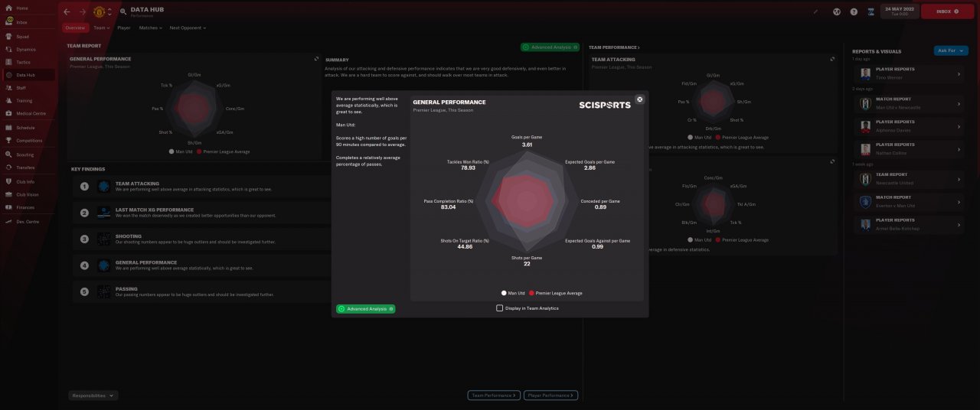Screen dimensions: 980x410
Task: Open Timo Werner player report arrow
Action: pyautogui.click(x=959, y=74)
